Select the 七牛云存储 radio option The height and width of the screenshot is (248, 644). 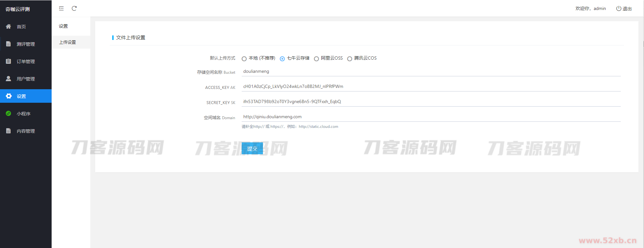282,59
